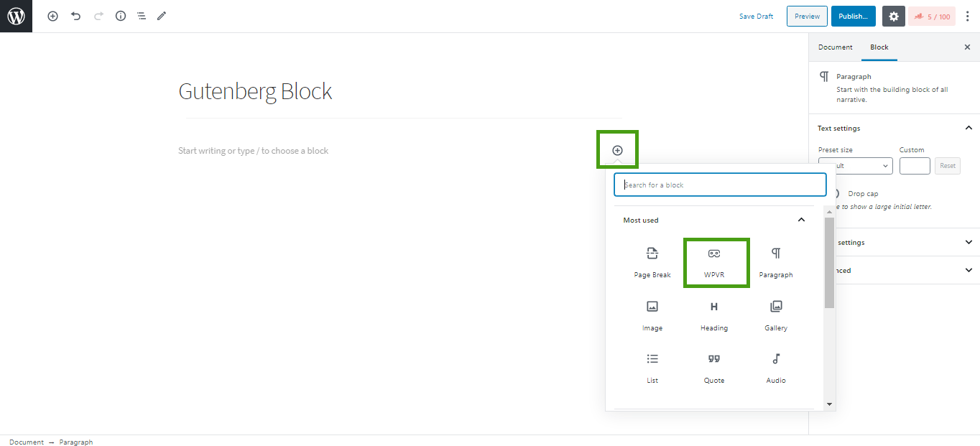Screen dimensions: 980x446
Task: Insert a Heading block
Action: tap(714, 315)
